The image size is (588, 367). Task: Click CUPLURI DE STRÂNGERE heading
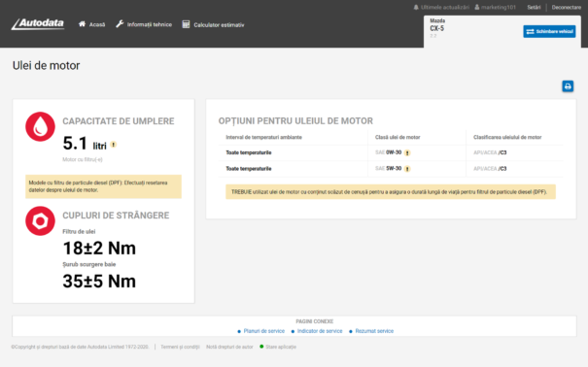point(116,216)
